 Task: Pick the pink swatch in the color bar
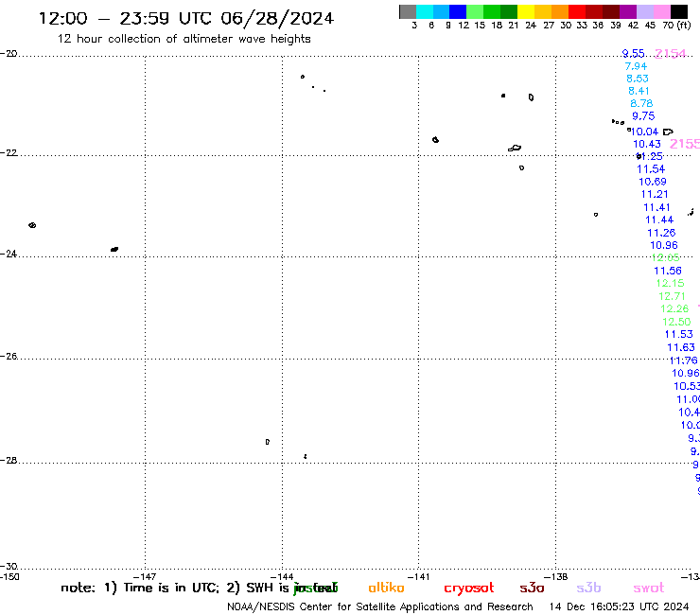(662, 11)
